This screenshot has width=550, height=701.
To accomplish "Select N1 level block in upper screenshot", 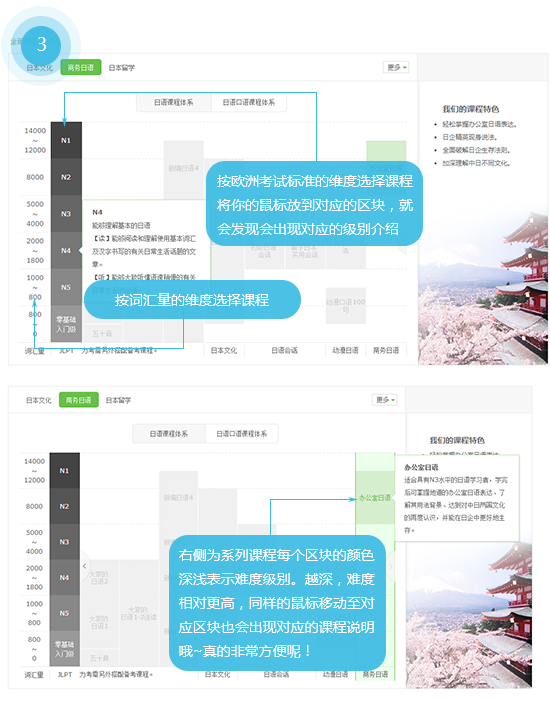I will coord(66,140).
